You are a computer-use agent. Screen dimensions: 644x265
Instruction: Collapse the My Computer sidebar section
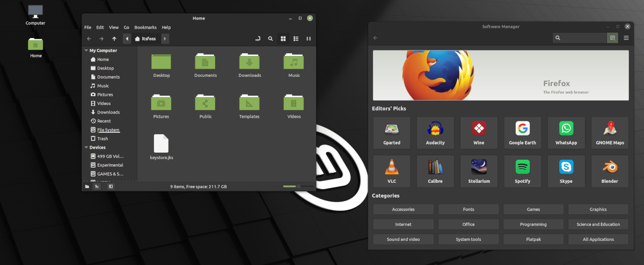[86, 51]
